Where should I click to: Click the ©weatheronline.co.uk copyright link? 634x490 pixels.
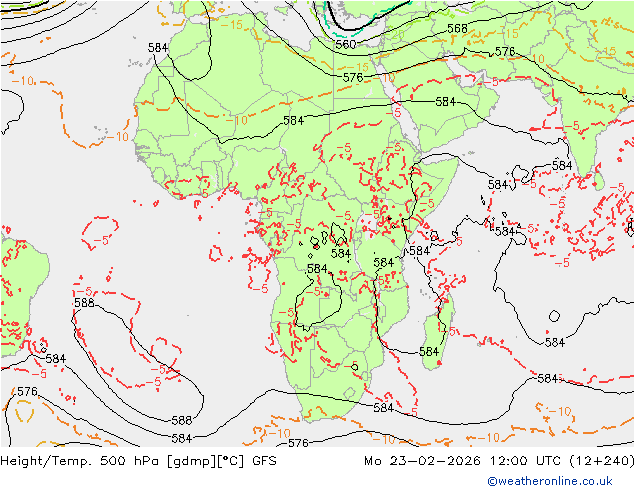[x=550, y=481]
